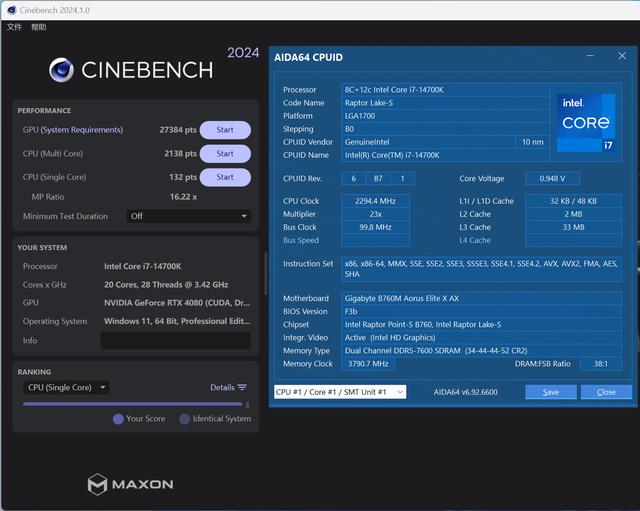Click the Close button in AIDA64

click(x=606, y=392)
